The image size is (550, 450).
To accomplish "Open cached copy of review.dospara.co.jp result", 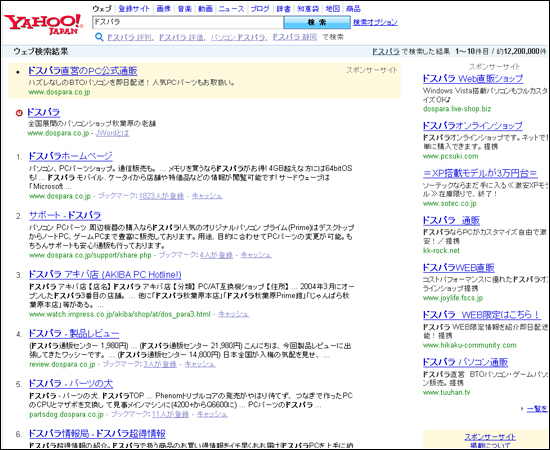I will [x=200, y=364].
